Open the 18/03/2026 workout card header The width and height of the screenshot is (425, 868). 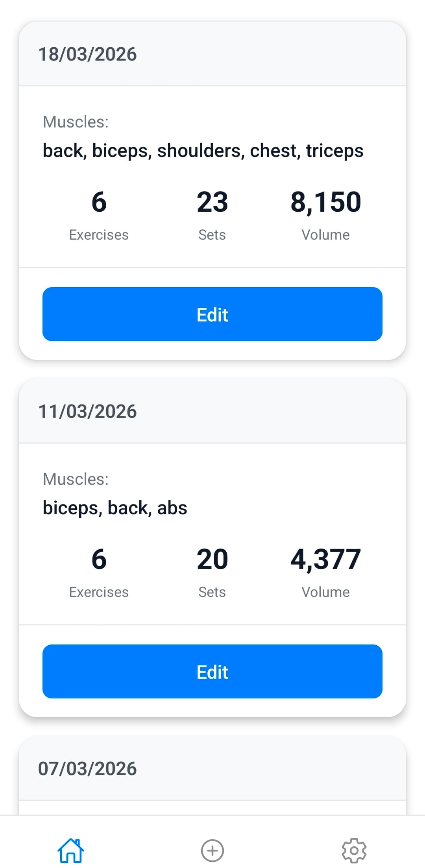87,54
